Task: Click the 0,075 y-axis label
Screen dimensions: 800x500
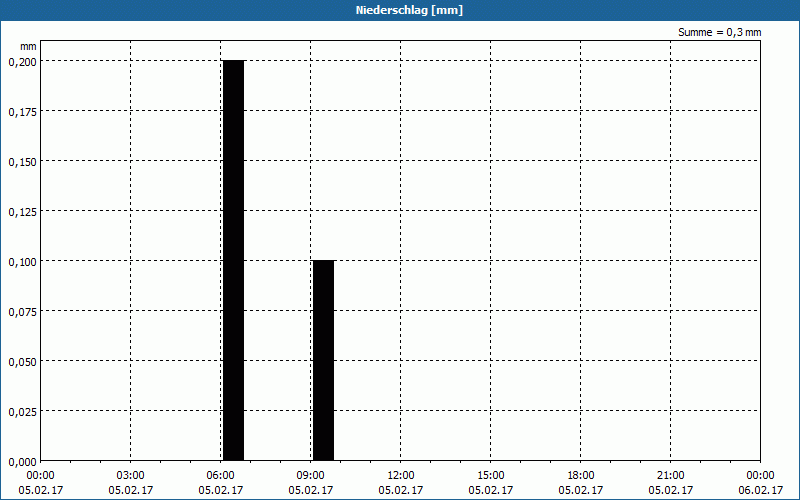Action: pos(22,312)
